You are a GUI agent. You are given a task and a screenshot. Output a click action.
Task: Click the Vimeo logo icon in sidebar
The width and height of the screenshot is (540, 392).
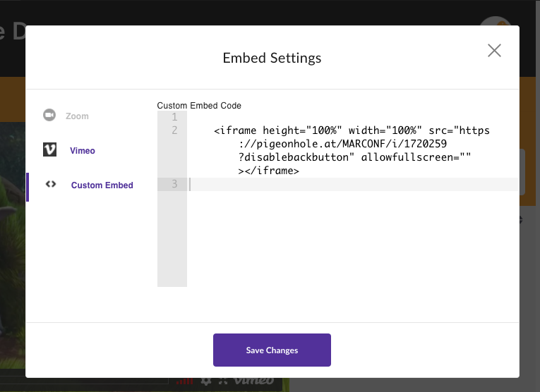tap(49, 150)
